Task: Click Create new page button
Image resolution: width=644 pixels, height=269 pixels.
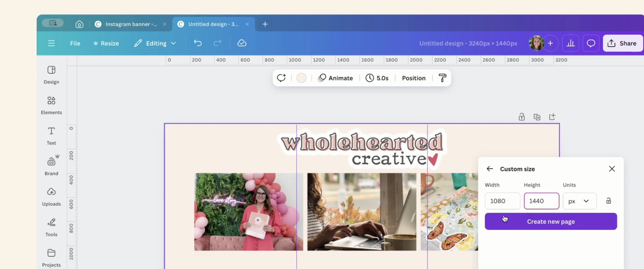Action: pos(551,221)
